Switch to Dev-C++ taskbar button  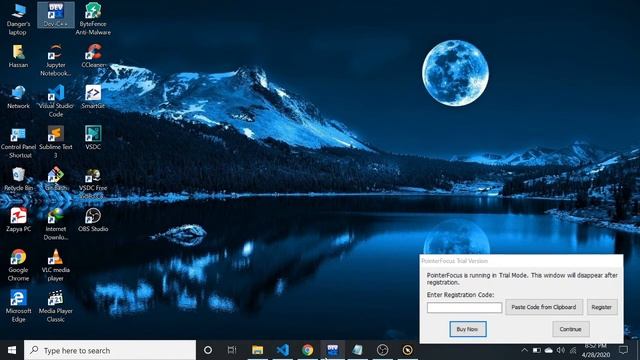333,350
